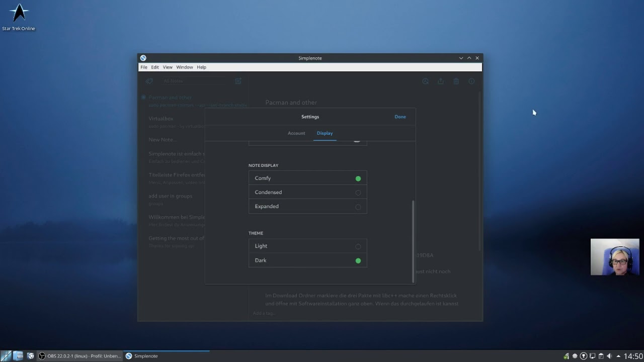Open the File menu
The height and width of the screenshot is (362, 644).
[x=144, y=67]
